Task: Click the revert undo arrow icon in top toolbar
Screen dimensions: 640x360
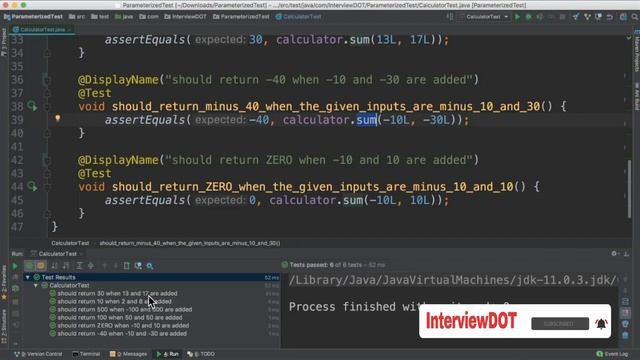Action: click(x=609, y=17)
